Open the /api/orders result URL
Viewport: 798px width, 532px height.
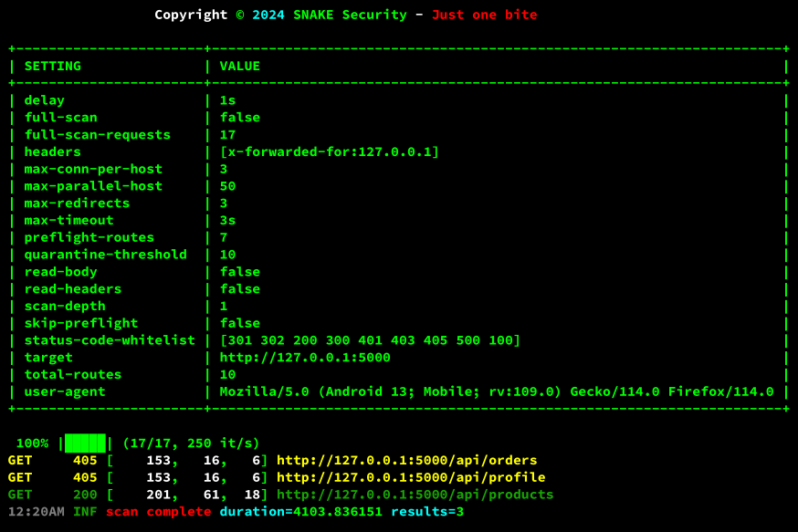click(x=406, y=460)
